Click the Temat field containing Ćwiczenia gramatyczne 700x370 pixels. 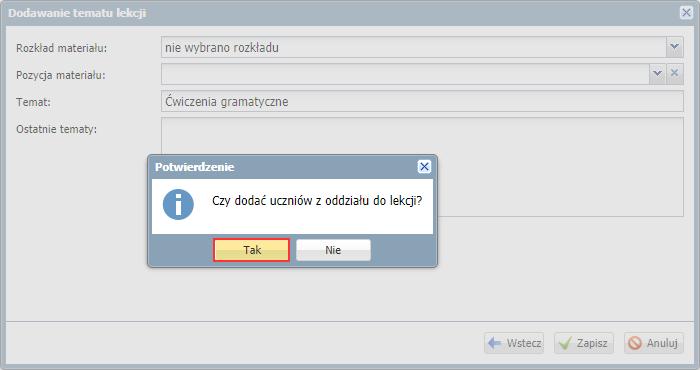(422, 101)
